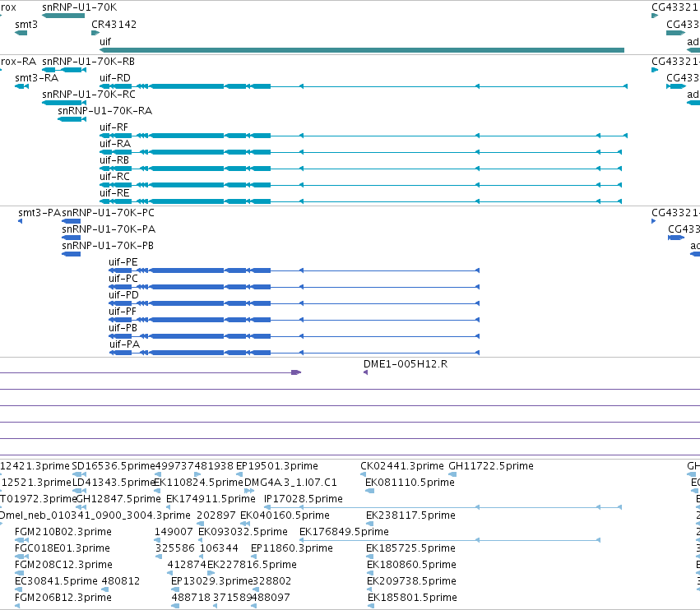Select EST EP19501.3prime
This screenshot has width=700, height=610.
click(239, 474)
